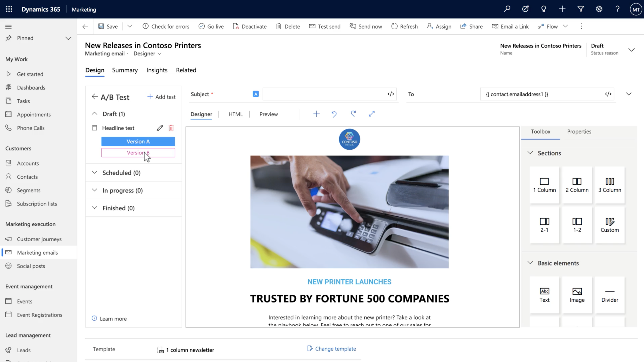Viewport: 644px width, 362px height.
Task: Delete the email record
Action: pos(288,26)
